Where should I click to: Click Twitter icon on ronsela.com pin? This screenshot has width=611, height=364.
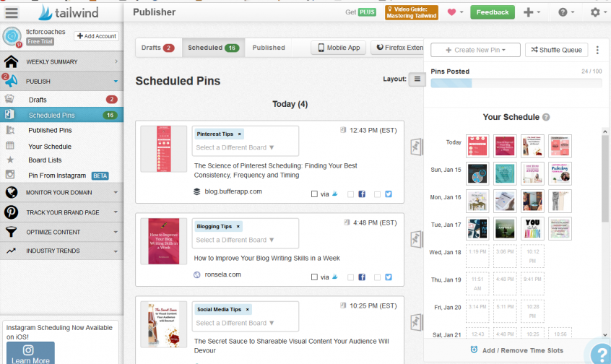point(389,277)
